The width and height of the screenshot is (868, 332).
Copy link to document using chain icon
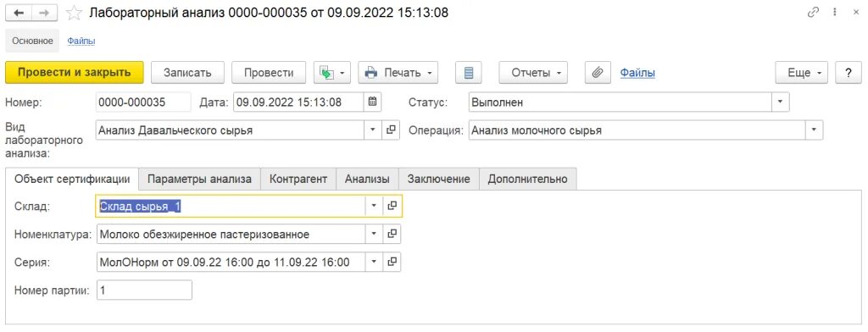pos(813,13)
